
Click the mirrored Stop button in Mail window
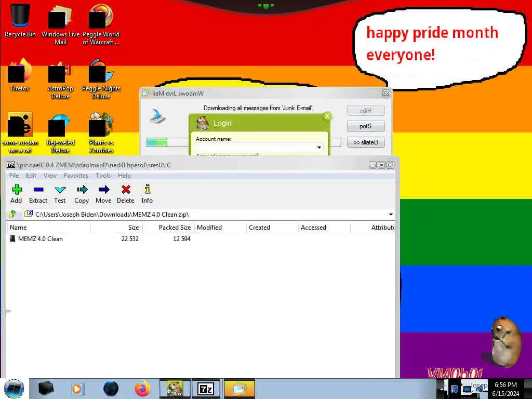(x=366, y=126)
